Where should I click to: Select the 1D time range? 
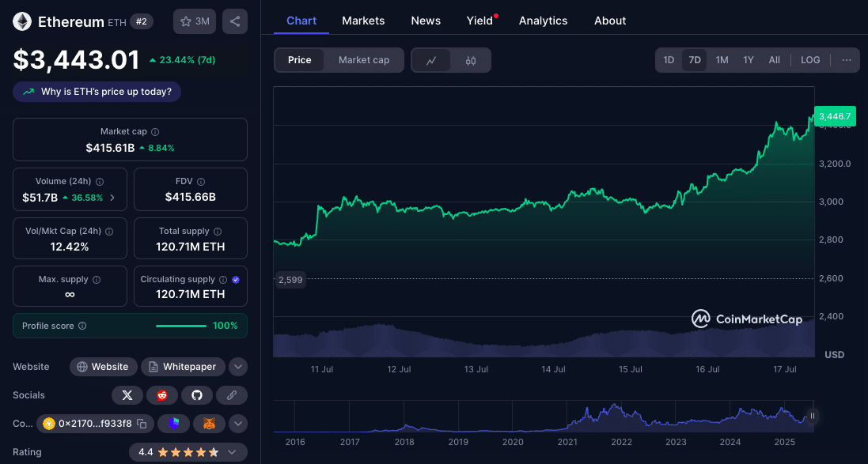pyautogui.click(x=669, y=60)
